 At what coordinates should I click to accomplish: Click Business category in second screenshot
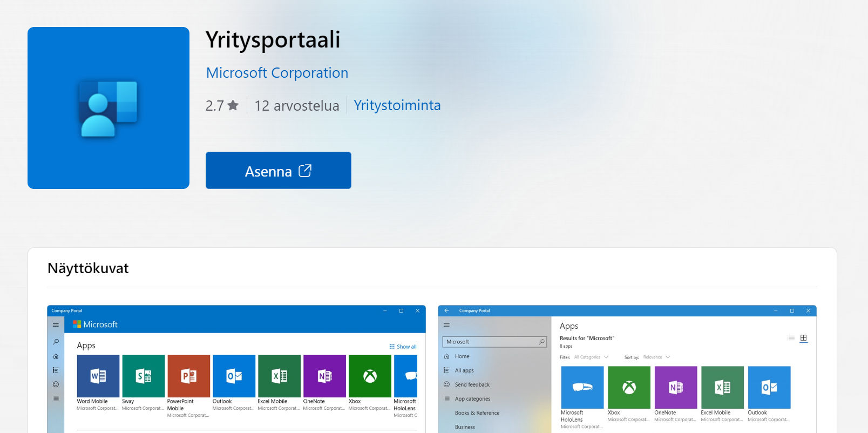coord(465,427)
